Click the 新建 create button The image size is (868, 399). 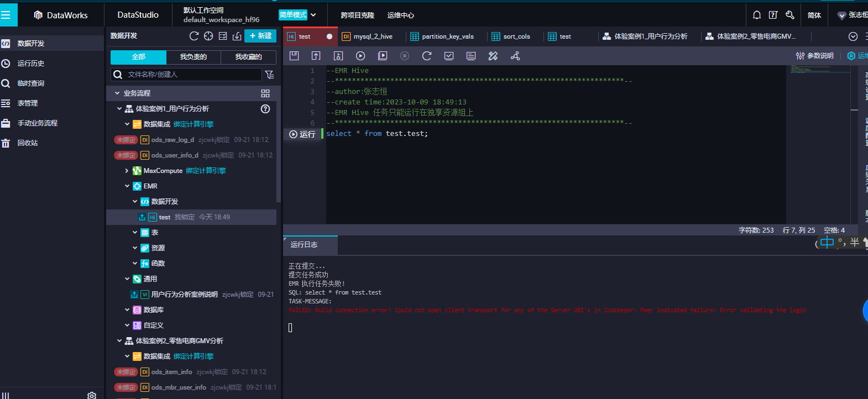point(260,36)
